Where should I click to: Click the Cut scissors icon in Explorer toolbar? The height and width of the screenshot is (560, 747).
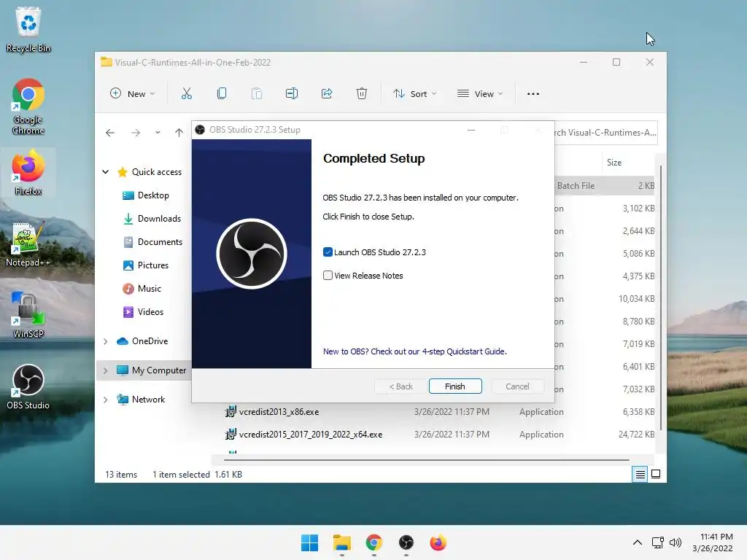pyautogui.click(x=186, y=94)
